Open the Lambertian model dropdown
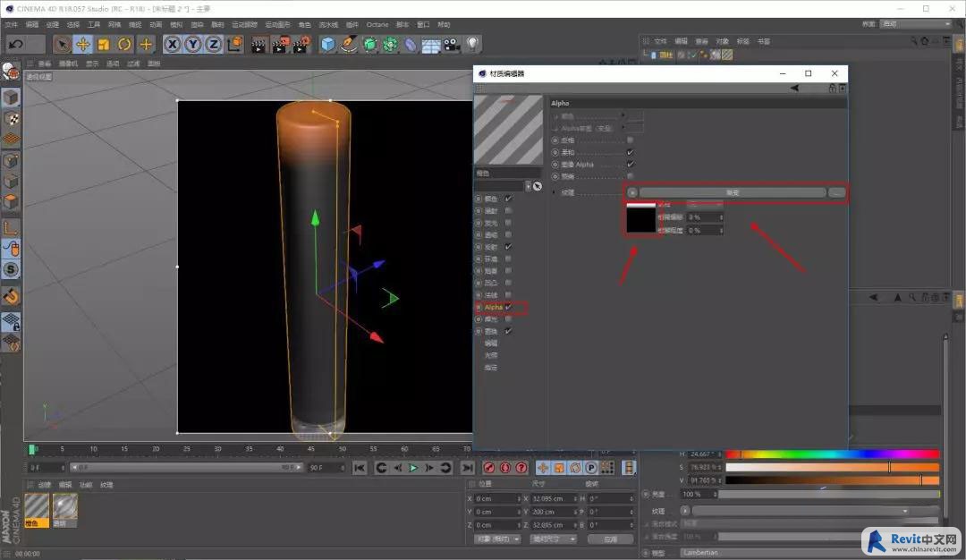 [810, 553]
